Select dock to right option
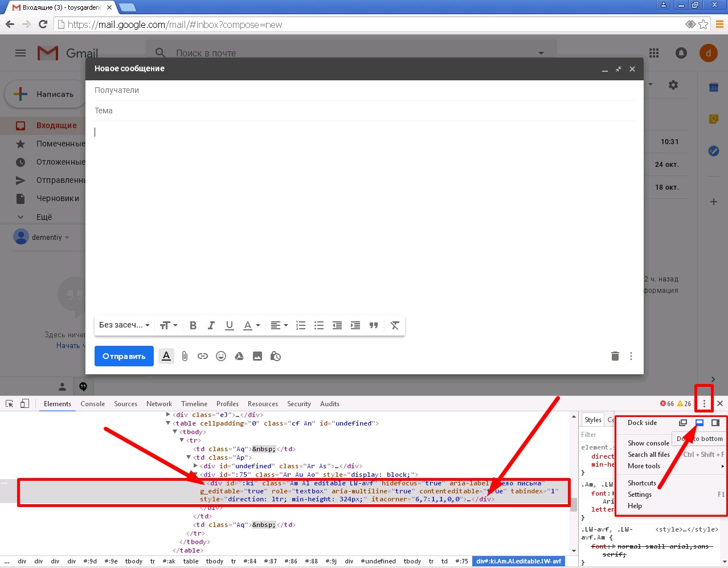This screenshot has height=568, width=728. pyautogui.click(x=715, y=423)
